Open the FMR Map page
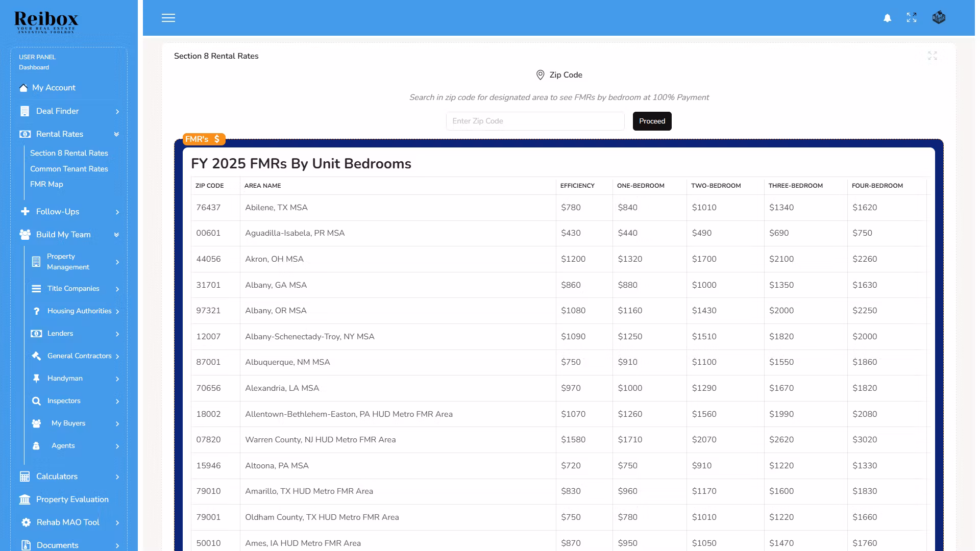Screen dimensions: 980x551 46,184
